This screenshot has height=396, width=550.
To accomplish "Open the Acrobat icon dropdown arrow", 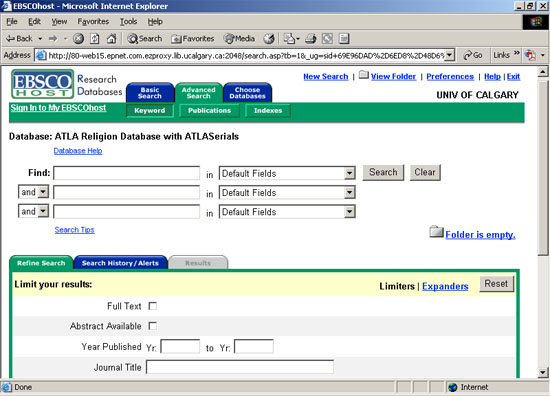I will point(543,55).
